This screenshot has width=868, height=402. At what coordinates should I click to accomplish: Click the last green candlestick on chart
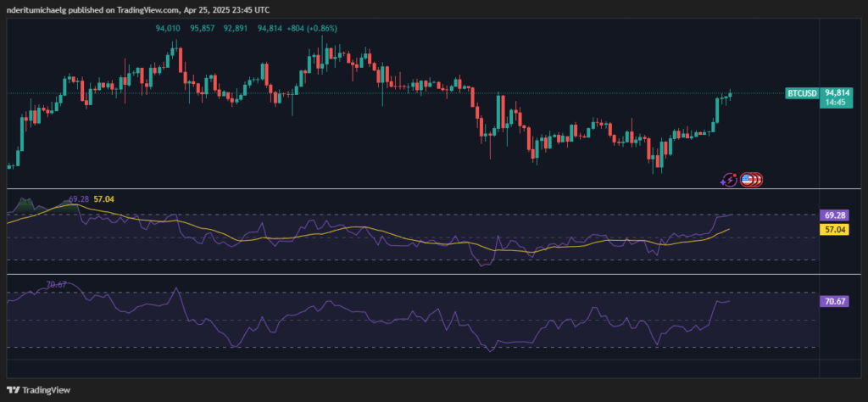pos(730,93)
